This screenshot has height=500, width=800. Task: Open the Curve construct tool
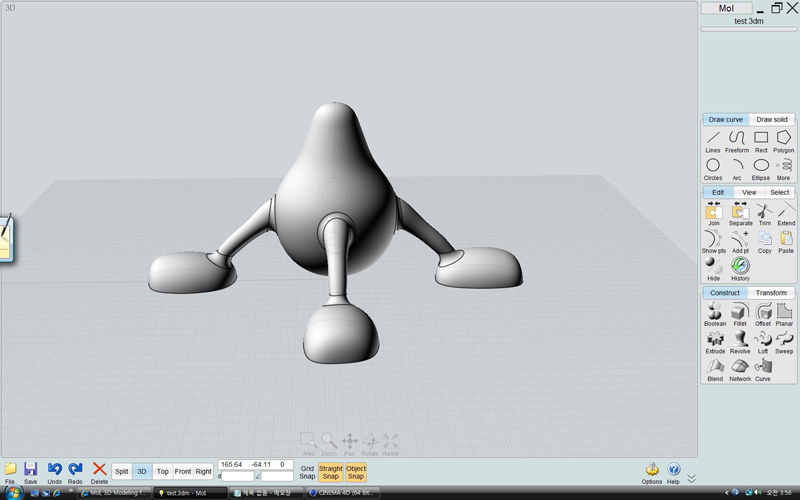point(763,370)
